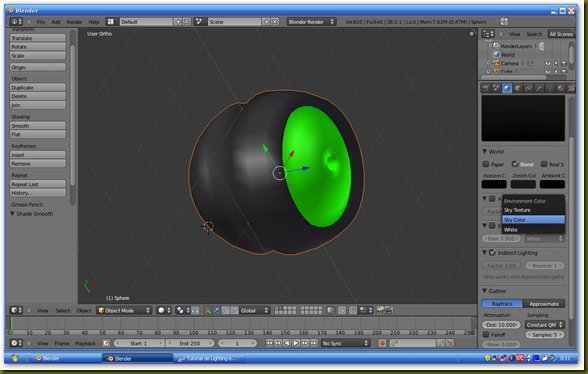Enable the Environment Lighting panel checkbox
The height and width of the screenshot is (374, 588).
click(492, 225)
